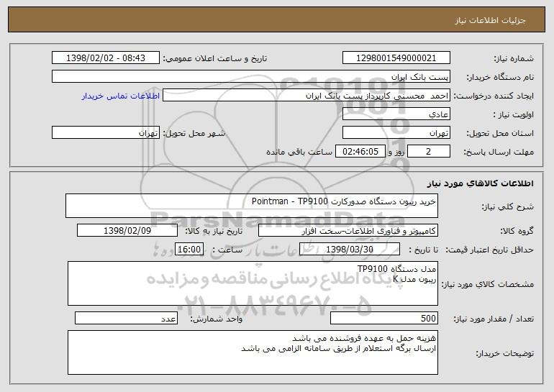Click the buyer organization field پست بانک ایران
554x392 pixels.
click(x=251, y=77)
